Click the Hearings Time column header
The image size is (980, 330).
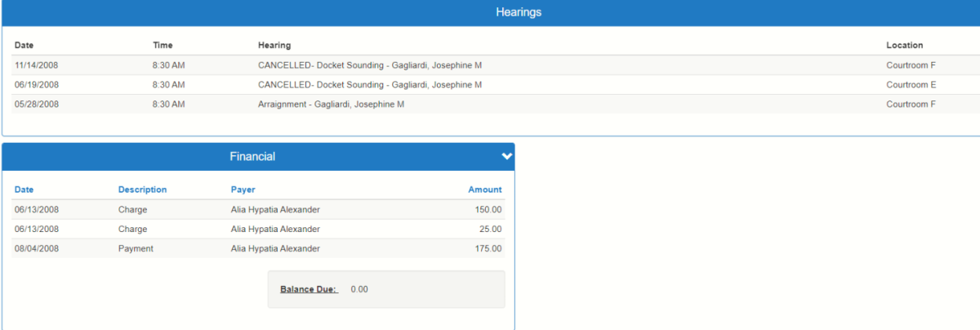[163, 46]
